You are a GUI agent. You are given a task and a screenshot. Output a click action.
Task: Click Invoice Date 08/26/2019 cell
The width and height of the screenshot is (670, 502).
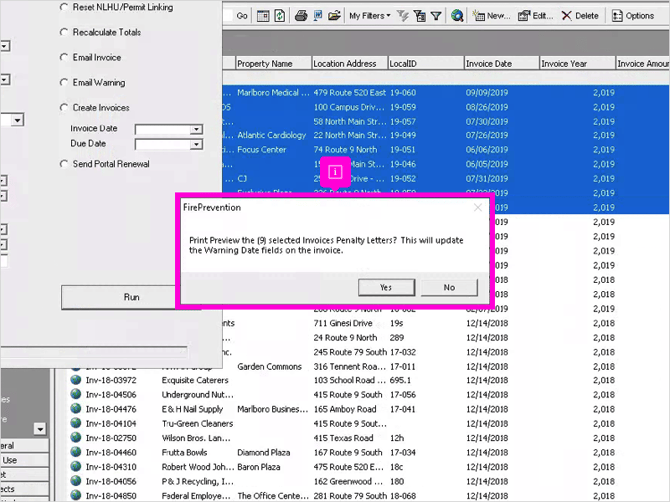pos(487,107)
